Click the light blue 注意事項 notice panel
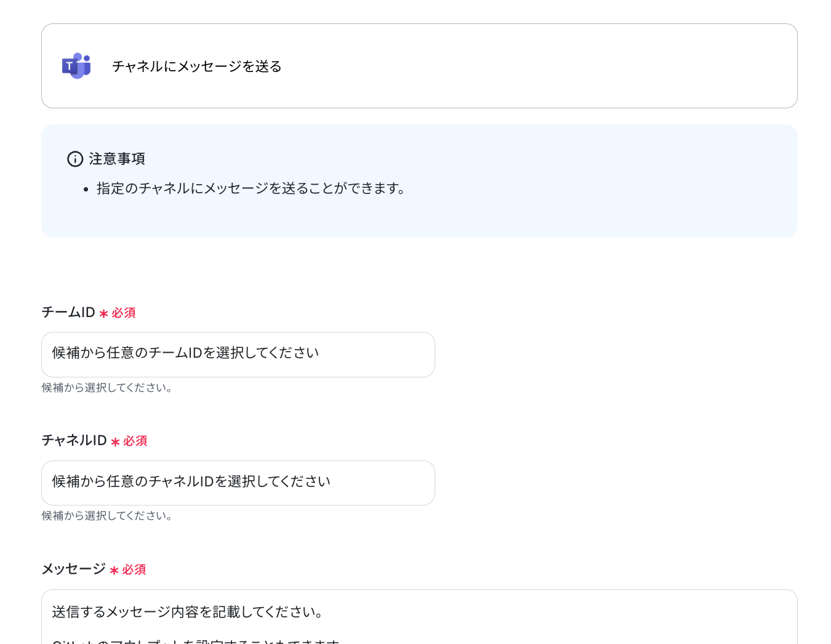831x644 pixels. [x=419, y=181]
